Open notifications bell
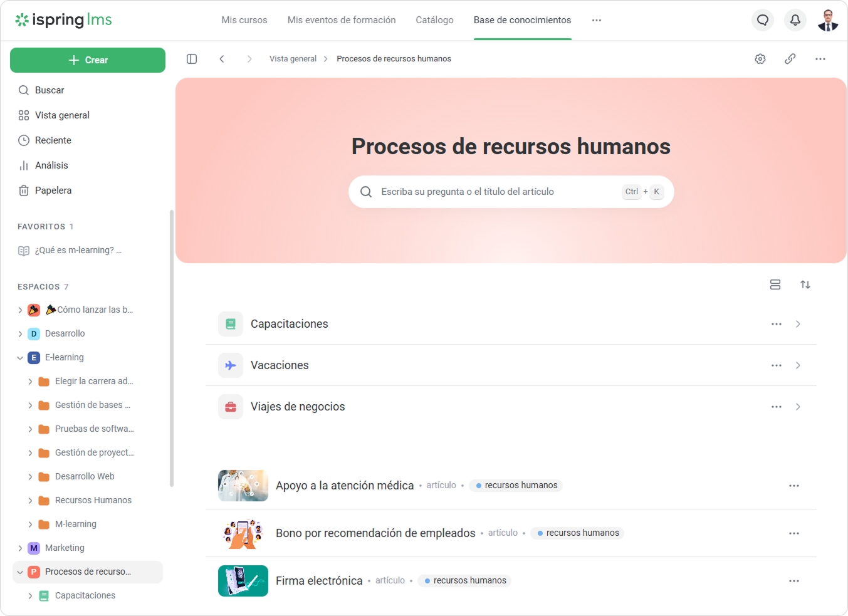This screenshot has height=616, width=848. point(795,19)
